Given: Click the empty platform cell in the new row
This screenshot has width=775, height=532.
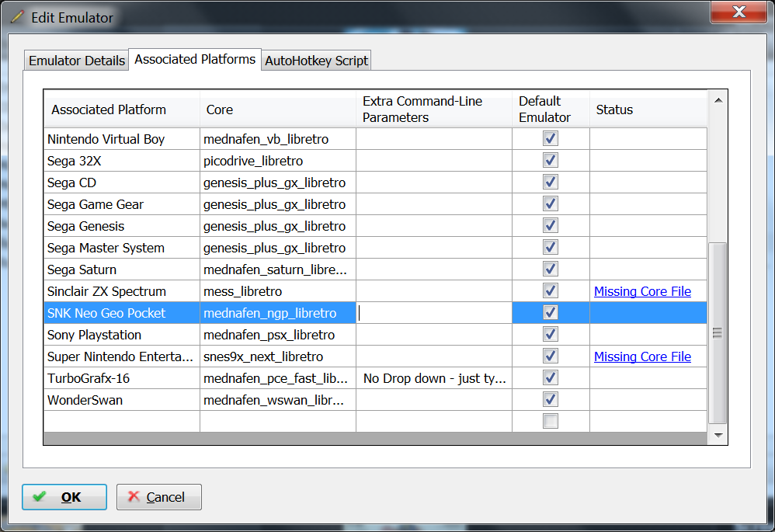Looking at the screenshot, I should click(x=122, y=422).
